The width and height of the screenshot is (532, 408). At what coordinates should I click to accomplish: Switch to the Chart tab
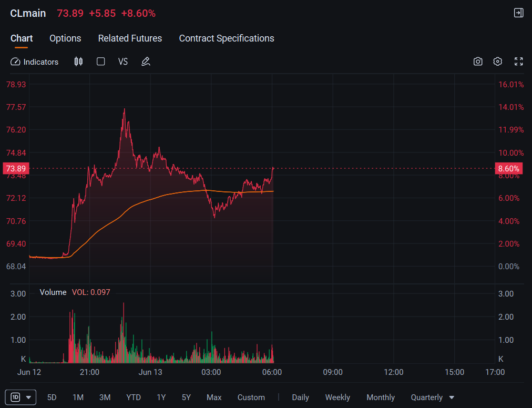click(22, 38)
